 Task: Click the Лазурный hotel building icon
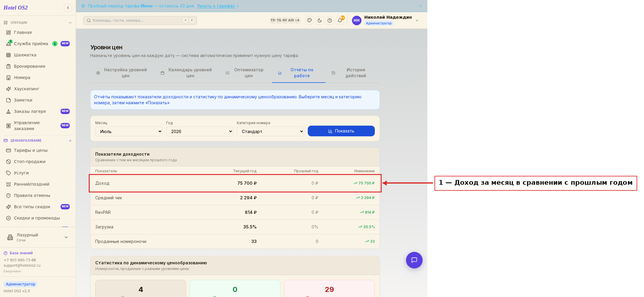tap(10, 237)
